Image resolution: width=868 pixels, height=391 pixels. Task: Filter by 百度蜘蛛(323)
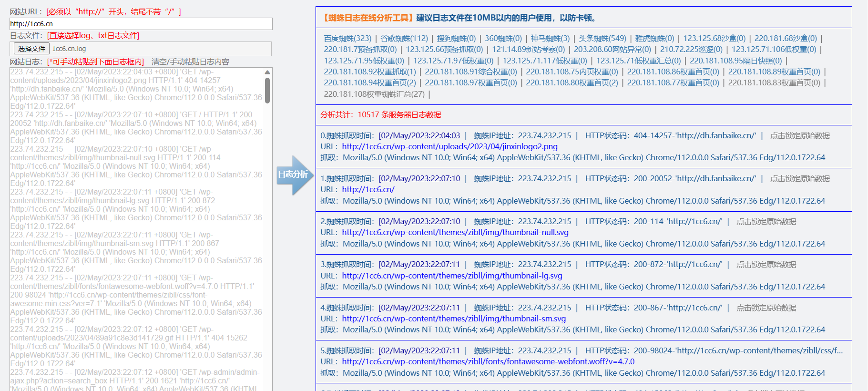pos(347,38)
